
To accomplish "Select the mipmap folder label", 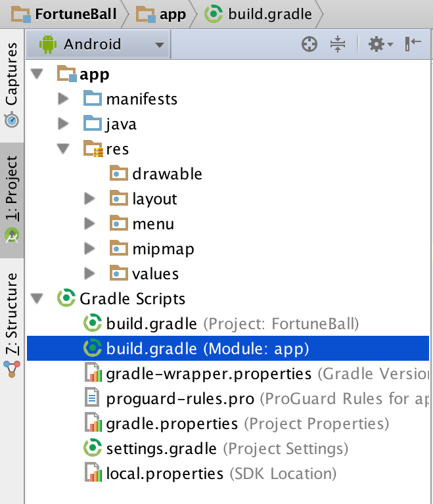I will 164,249.
